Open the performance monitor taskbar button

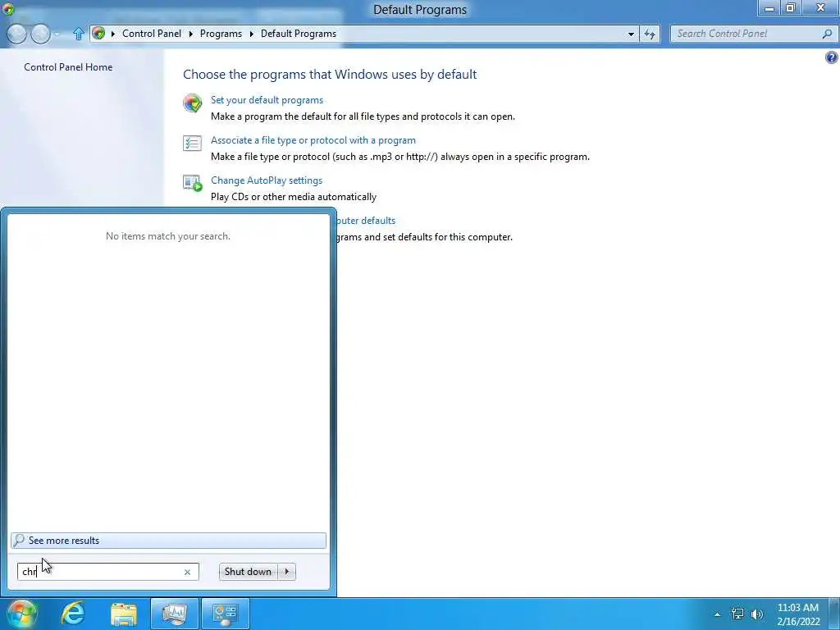click(174, 614)
